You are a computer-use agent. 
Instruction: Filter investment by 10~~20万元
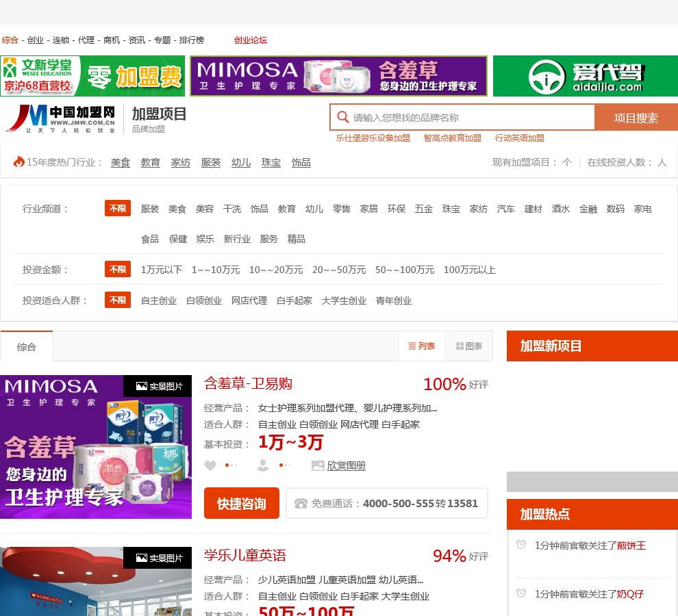[x=276, y=270]
